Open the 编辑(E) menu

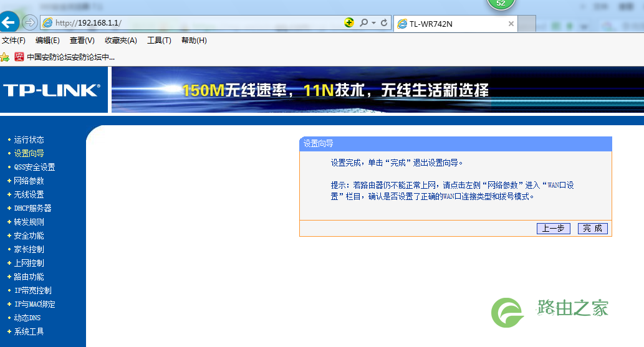point(47,40)
